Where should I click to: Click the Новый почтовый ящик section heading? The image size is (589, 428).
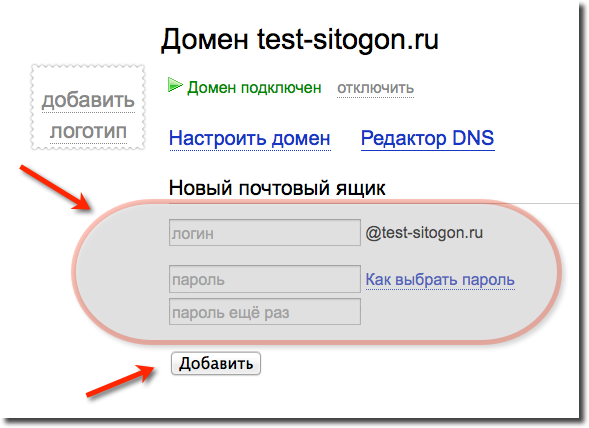277,188
